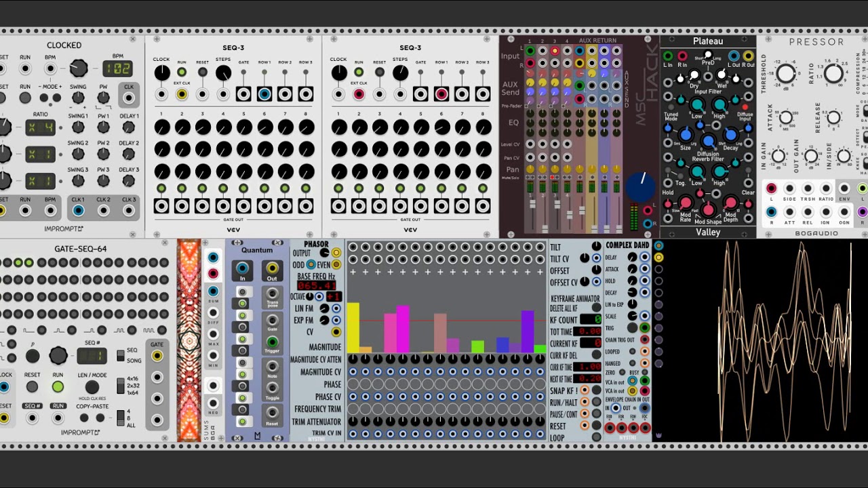Click the LEN / MODE button on Gate-Seq-64
This screenshot has width=868, height=488.
coord(92,388)
